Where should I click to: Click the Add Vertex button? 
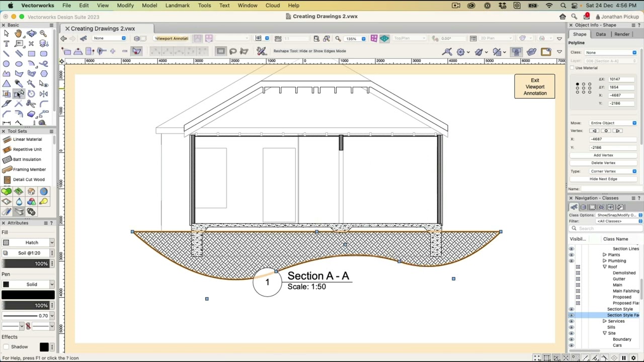click(x=603, y=155)
